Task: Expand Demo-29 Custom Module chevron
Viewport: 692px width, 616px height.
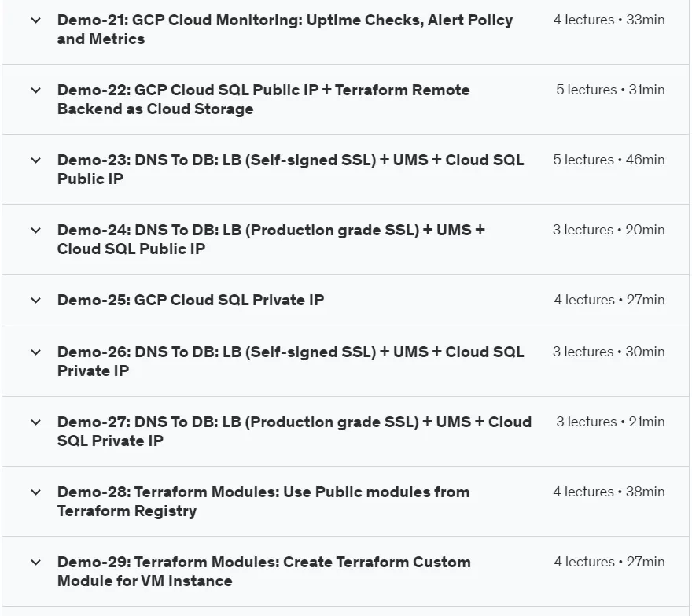Action: [35, 563]
